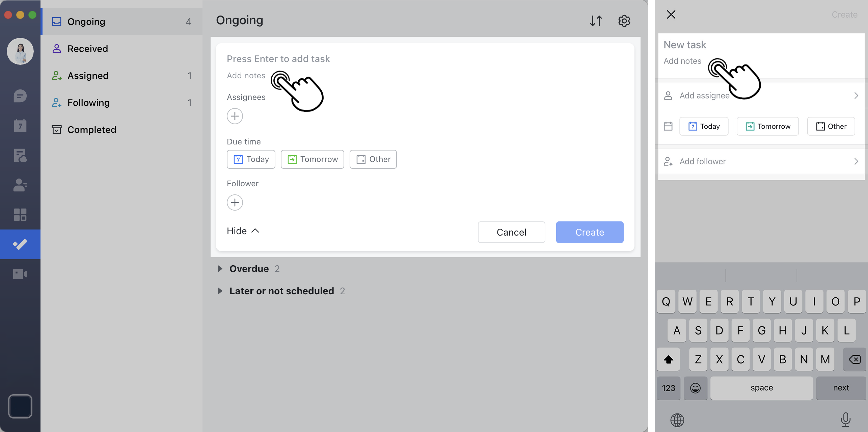Click the Assigned section icon in sidebar
Viewport: 868px width, 432px height.
tap(56, 75)
